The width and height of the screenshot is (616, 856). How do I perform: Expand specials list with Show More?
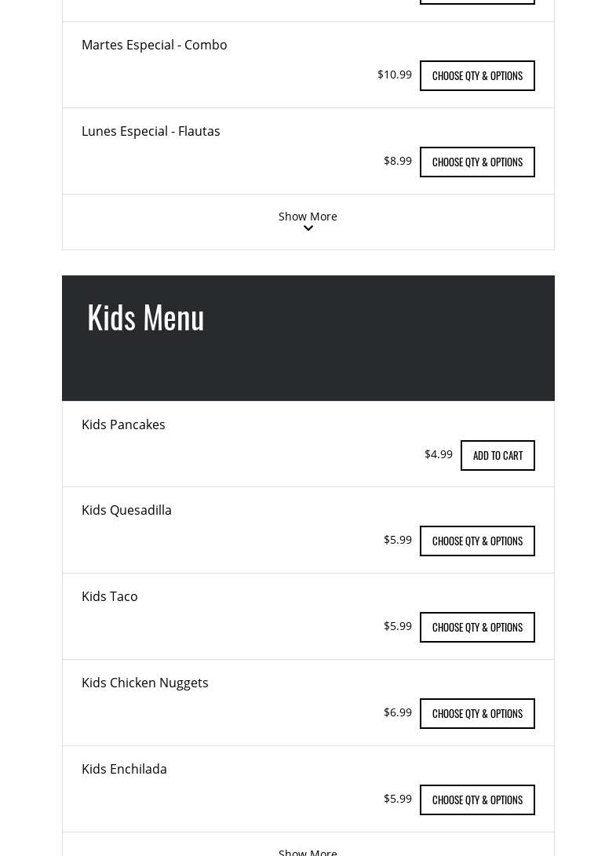308,216
